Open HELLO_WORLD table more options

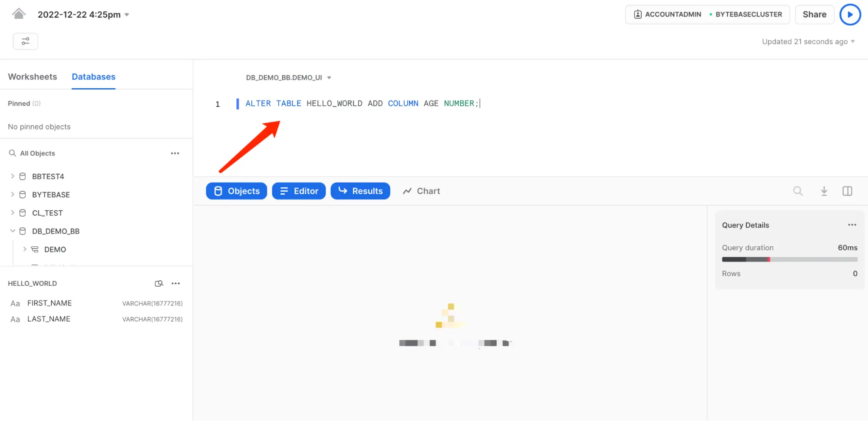pos(175,283)
